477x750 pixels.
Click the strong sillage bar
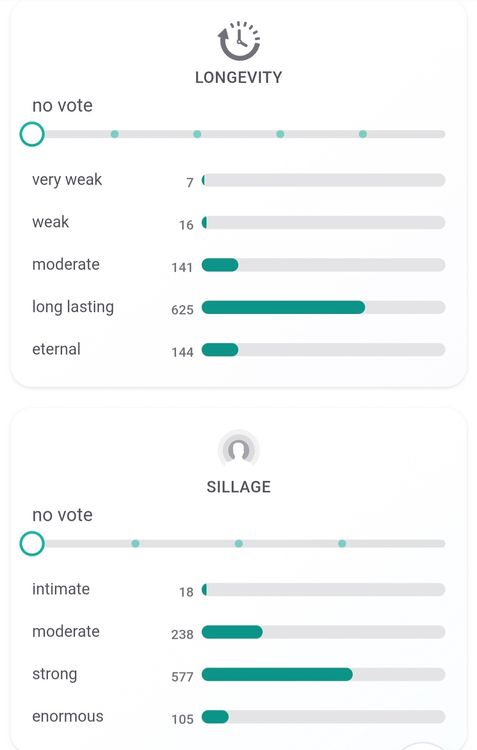click(x=323, y=674)
